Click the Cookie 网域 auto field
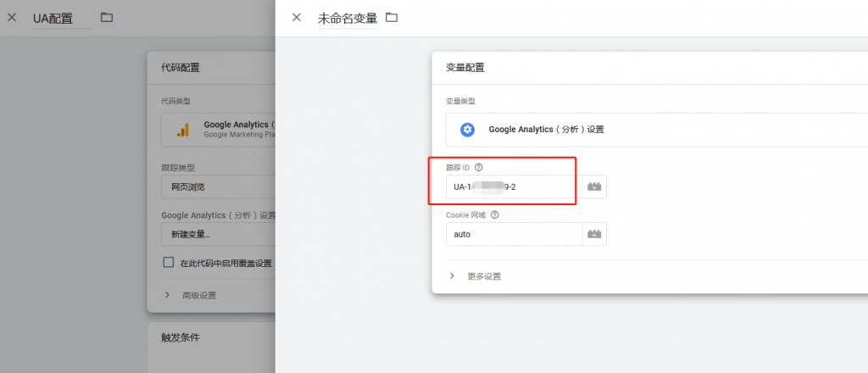This screenshot has width=868, height=373. pos(514,234)
